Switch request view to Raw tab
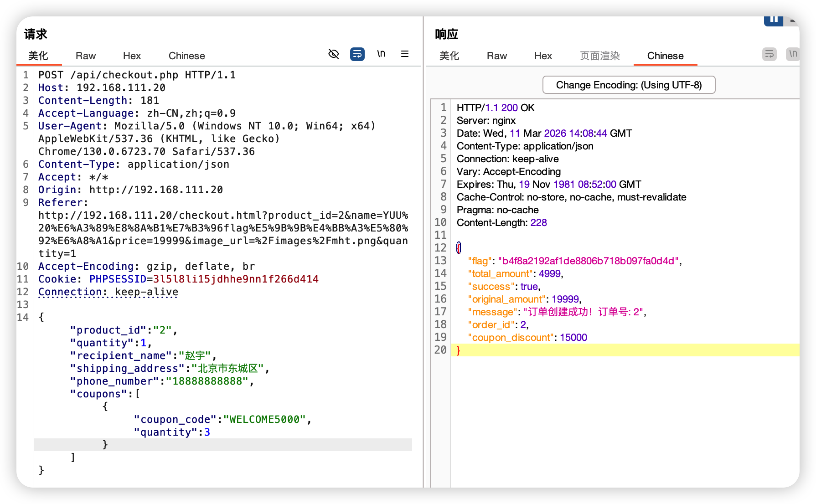This screenshot has height=504, width=816. [x=86, y=56]
